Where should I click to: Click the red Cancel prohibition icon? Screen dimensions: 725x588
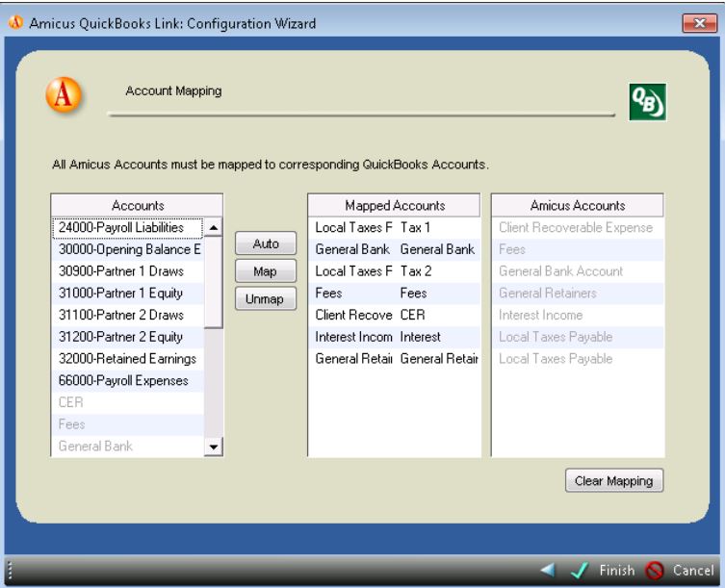(655, 570)
